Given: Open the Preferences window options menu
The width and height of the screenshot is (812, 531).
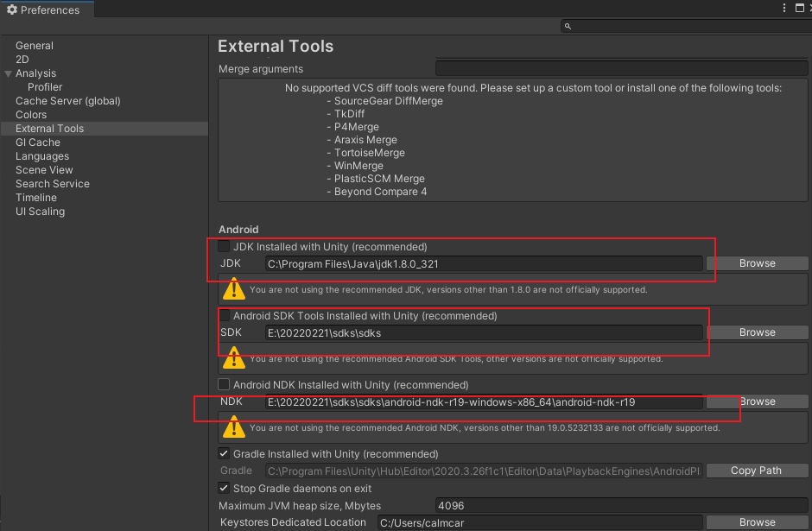Looking at the screenshot, I should (784, 8).
